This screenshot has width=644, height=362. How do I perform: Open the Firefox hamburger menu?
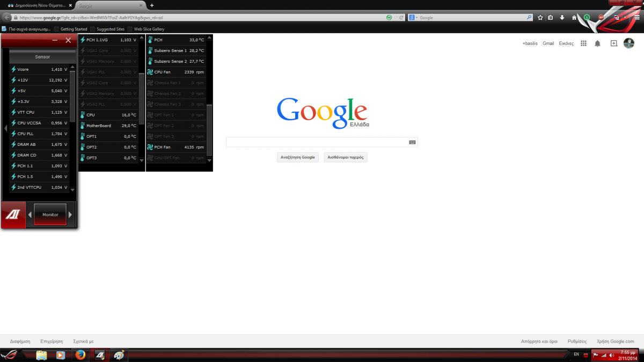pyautogui.click(x=636, y=18)
